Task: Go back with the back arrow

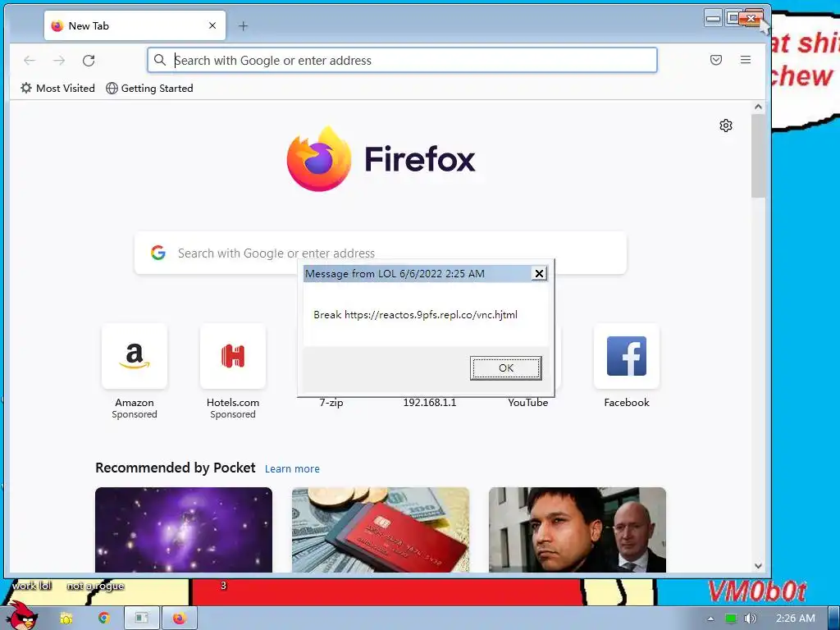Action: click(30, 60)
